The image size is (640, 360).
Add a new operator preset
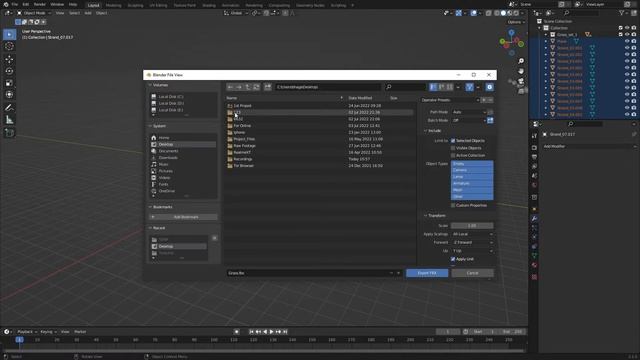click(484, 100)
